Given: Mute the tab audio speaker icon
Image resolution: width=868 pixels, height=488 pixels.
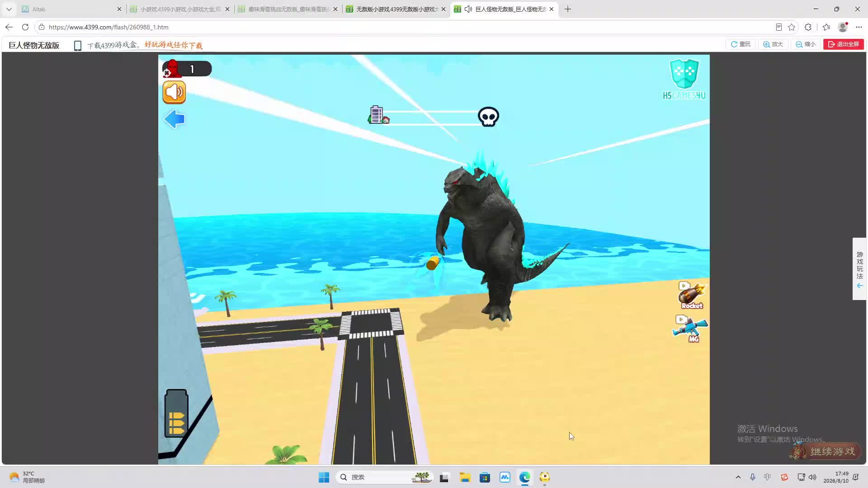Looking at the screenshot, I should point(468,9).
